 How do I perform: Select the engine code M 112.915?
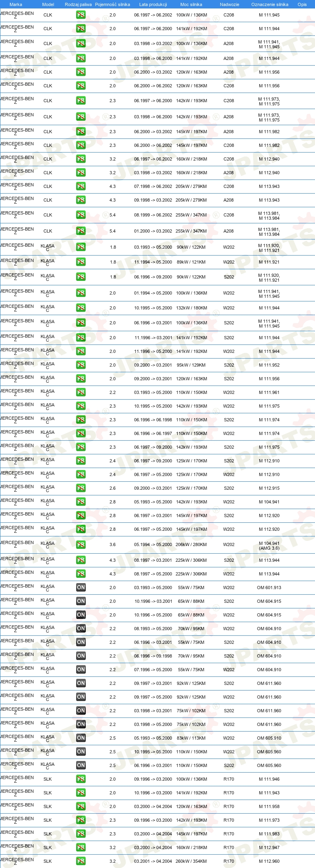click(269, 488)
